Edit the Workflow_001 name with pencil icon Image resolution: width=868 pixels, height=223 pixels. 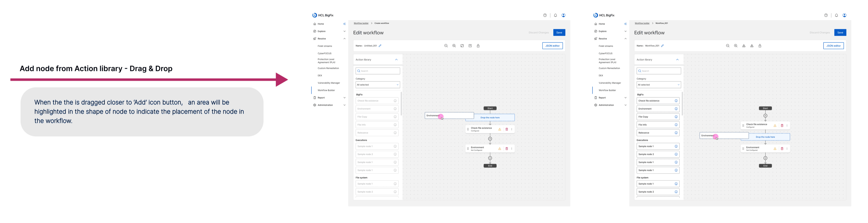(663, 46)
